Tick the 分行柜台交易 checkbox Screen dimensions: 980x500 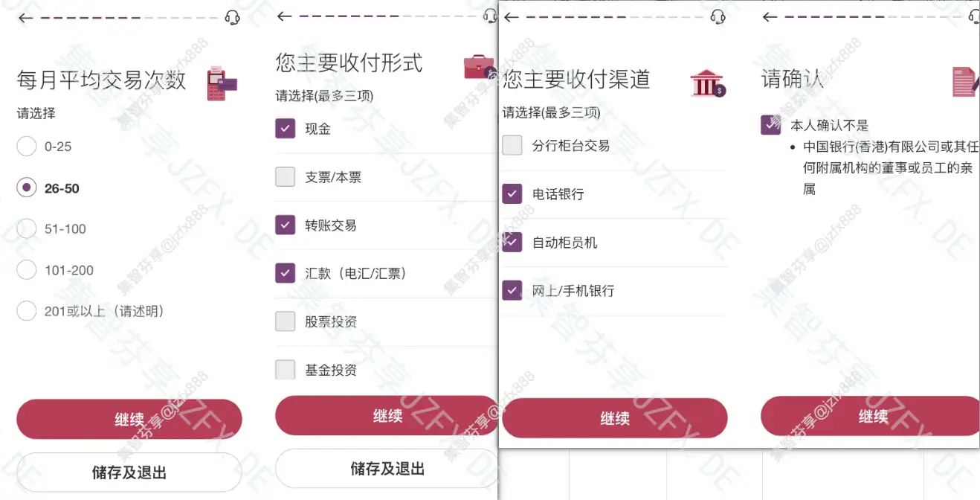[x=512, y=145]
